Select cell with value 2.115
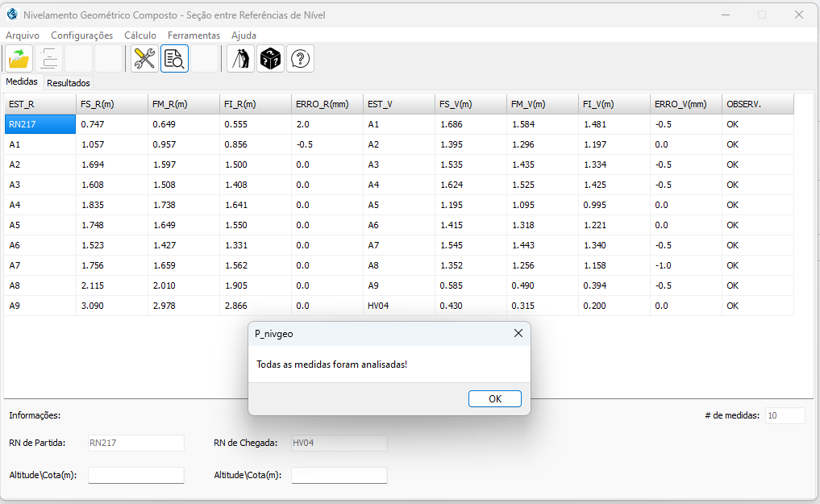 click(112, 285)
